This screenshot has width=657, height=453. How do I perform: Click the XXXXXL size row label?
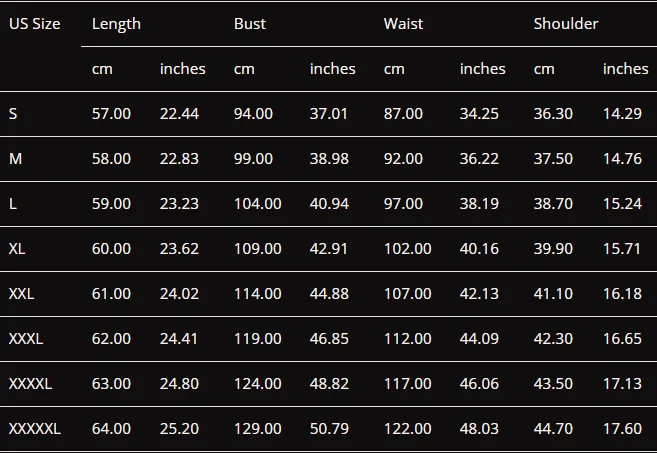(x=35, y=429)
